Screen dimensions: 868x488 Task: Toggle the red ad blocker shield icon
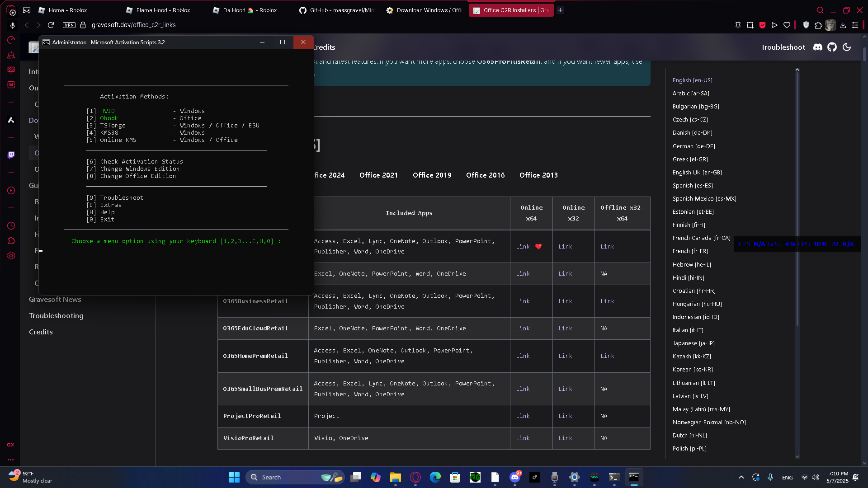(x=762, y=25)
